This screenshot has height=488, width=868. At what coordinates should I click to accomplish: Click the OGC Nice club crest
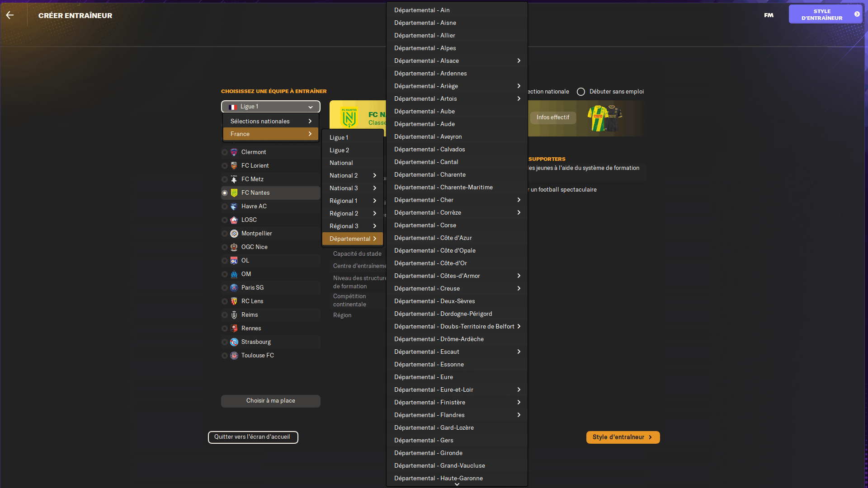(x=234, y=247)
